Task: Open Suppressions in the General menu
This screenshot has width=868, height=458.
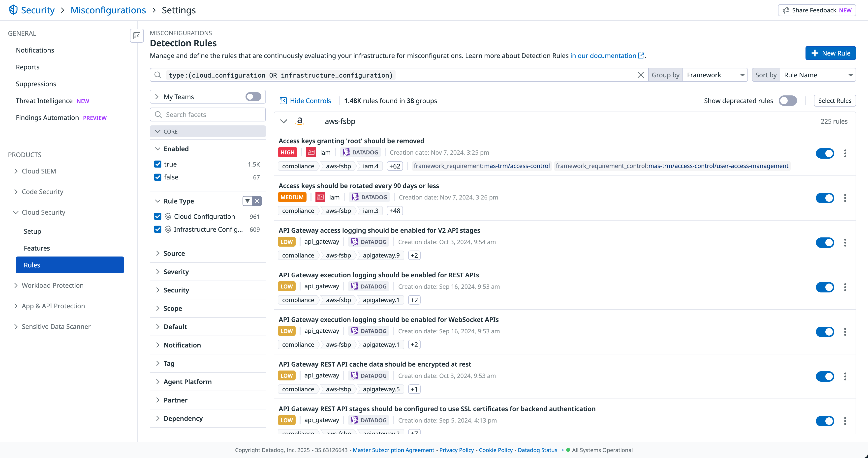Action: (36, 84)
